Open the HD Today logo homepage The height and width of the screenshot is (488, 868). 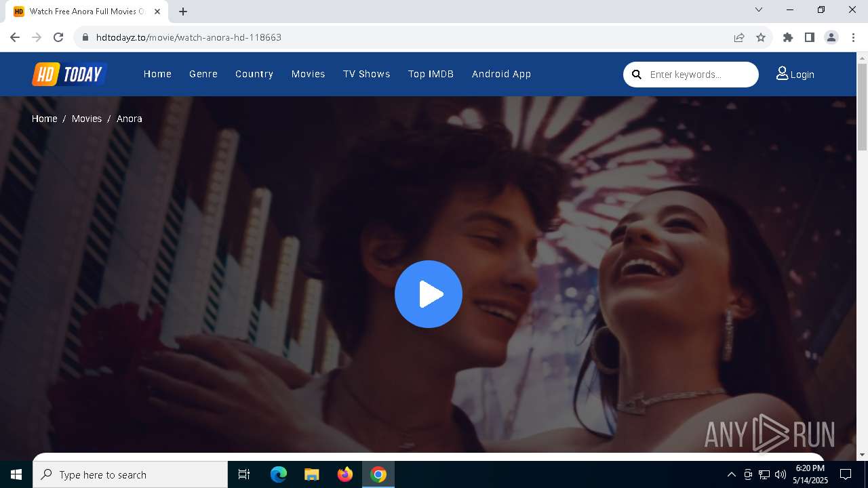(69, 74)
